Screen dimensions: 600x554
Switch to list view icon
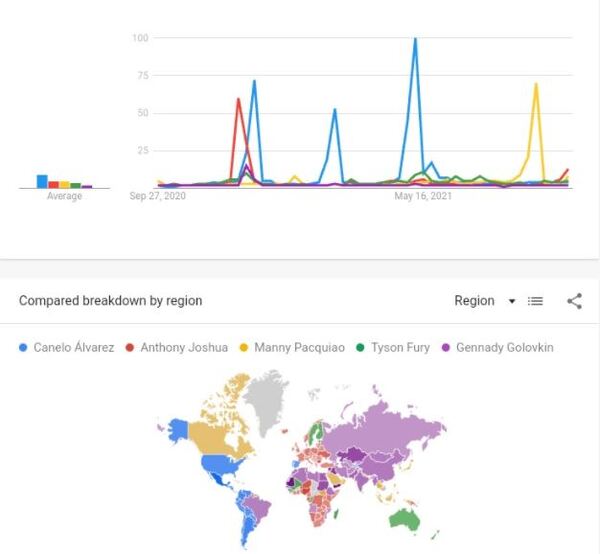pyautogui.click(x=535, y=301)
